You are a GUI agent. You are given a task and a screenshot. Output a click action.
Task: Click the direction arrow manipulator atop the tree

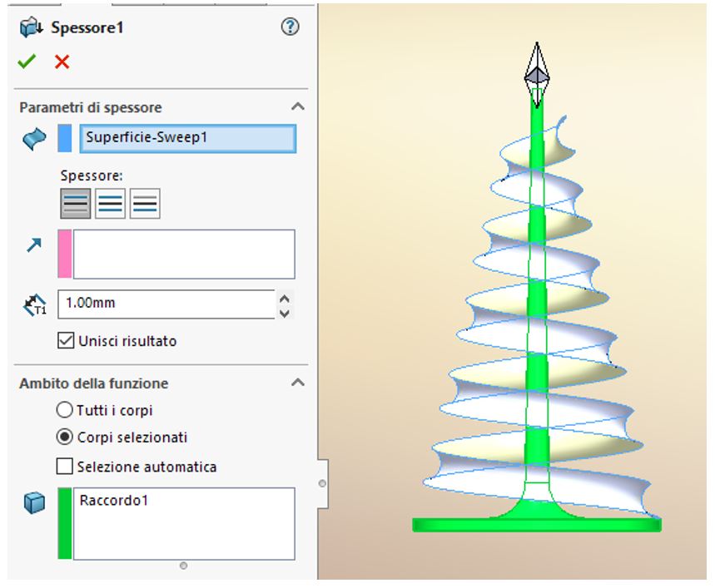point(537,75)
